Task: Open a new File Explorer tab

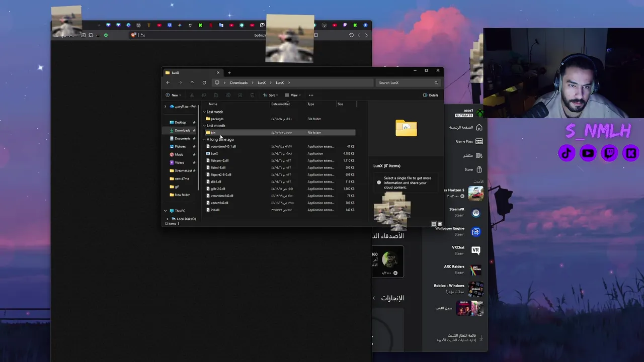Action: [229, 73]
